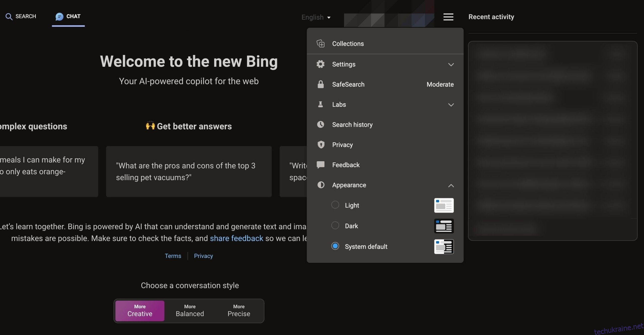This screenshot has height=335, width=644.
Task: Switch to the CHAT tab
Action: click(x=68, y=17)
